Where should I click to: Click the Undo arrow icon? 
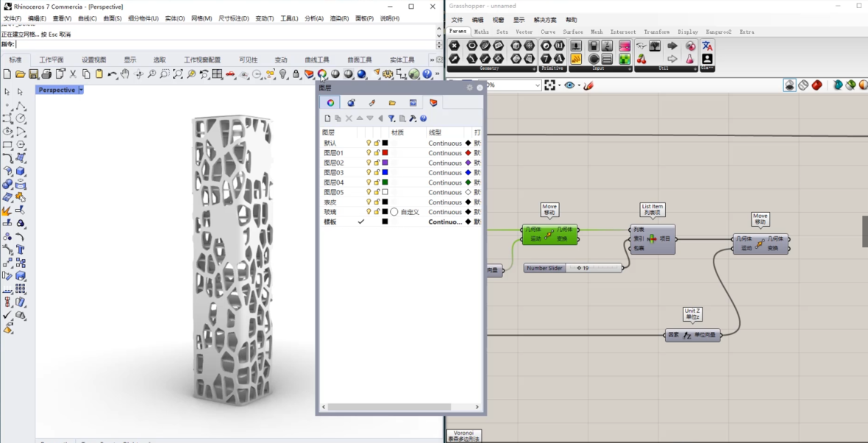pyautogui.click(x=113, y=74)
